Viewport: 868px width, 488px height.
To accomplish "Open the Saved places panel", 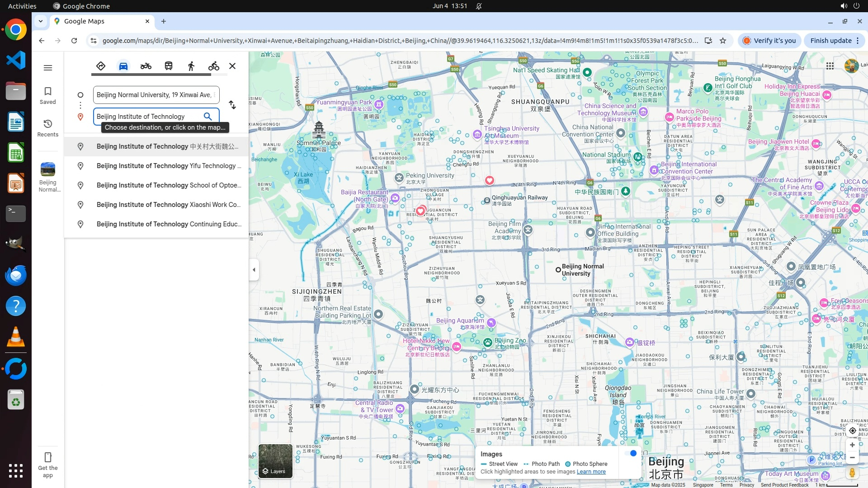I will [x=47, y=95].
